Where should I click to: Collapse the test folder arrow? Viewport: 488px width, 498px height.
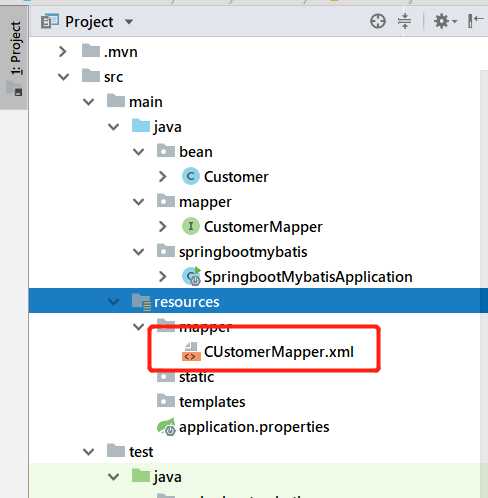88,452
